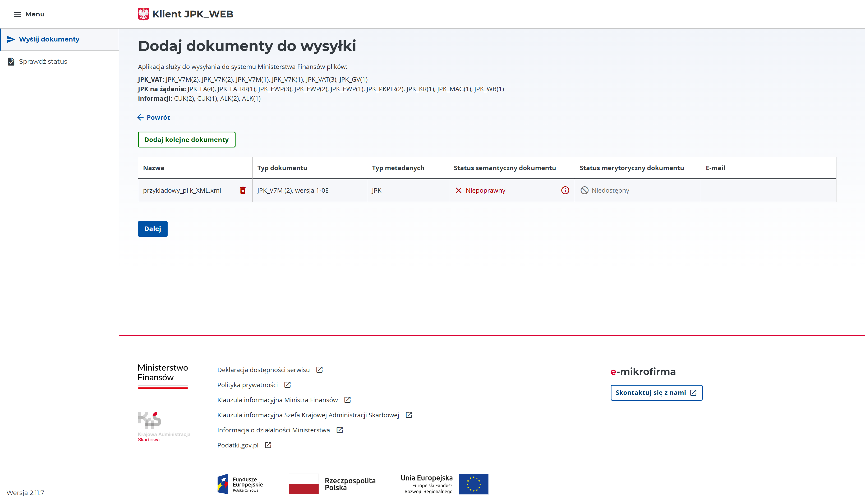Viewport: 865px width, 504px height.
Task: Click the Dodaj dokumenty do wysyłki heading
Action: point(247,46)
